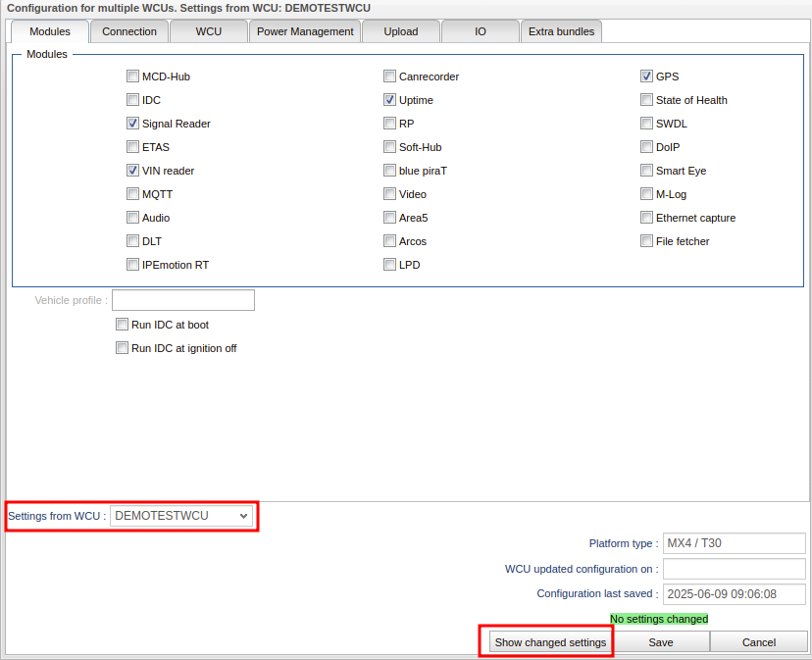Toggle Run IDC at ignition off
Image resolution: width=812 pixels, height=660 pixels.
122,348
